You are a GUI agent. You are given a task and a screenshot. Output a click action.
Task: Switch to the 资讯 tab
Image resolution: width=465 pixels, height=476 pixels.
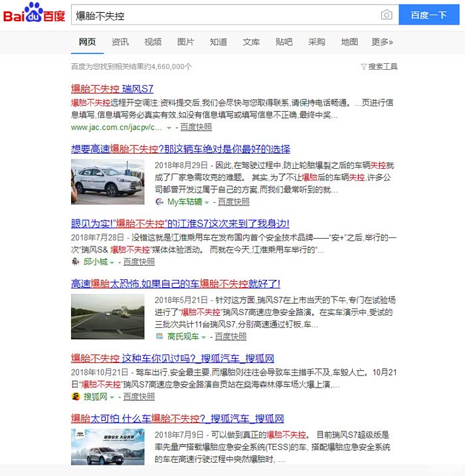[120, 42]
